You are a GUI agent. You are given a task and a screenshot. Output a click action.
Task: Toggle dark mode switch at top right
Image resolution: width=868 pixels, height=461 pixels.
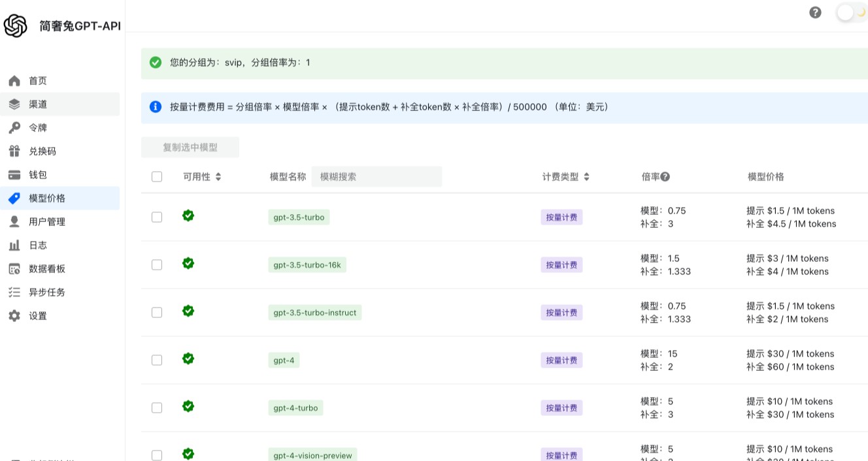pyautogui.click(x=852, y=12)
